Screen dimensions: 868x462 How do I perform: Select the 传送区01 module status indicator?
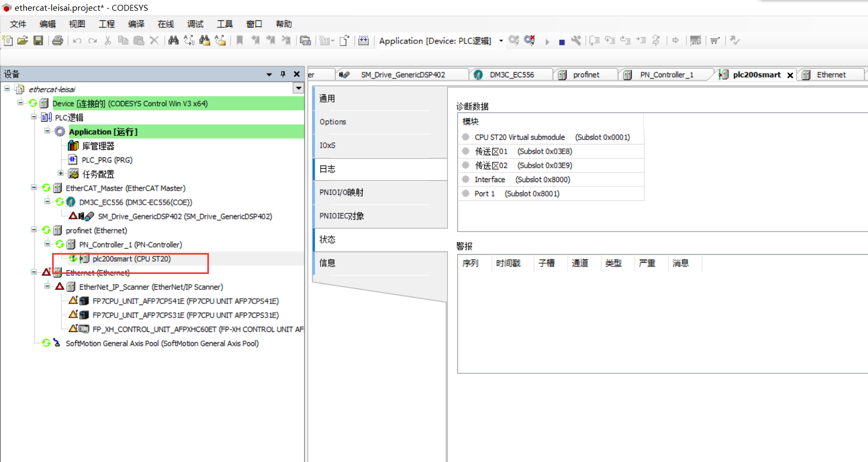tap(466, 151)
